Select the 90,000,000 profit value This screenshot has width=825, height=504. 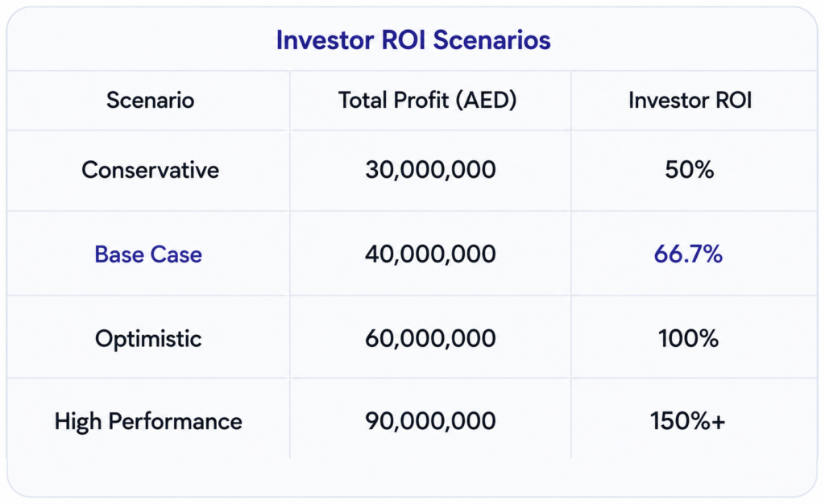tap(430, 422)
